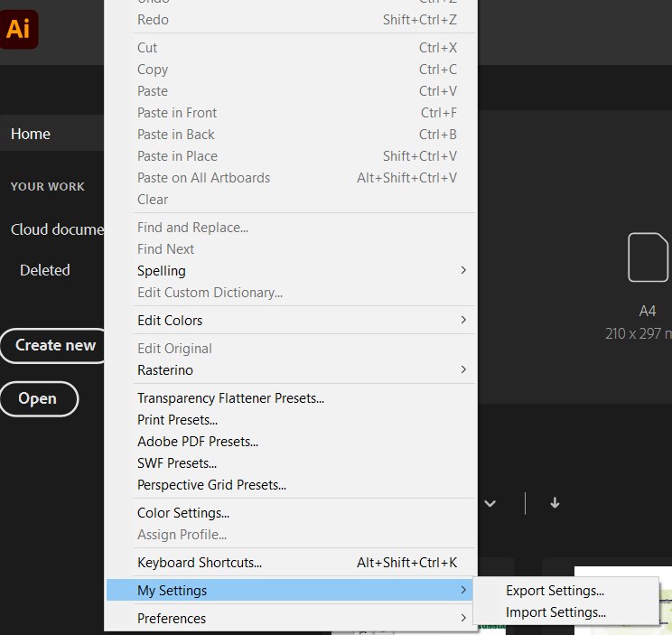
Task: Click the Create new button
Action: [x=52, y=345]
